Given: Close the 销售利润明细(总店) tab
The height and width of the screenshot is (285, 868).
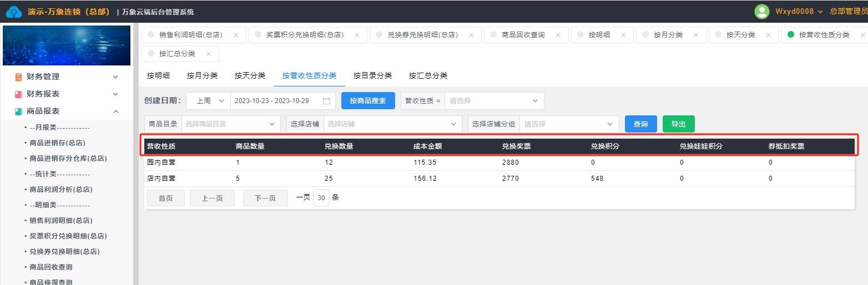Looking at the screenshot, I should click(235, 35).
